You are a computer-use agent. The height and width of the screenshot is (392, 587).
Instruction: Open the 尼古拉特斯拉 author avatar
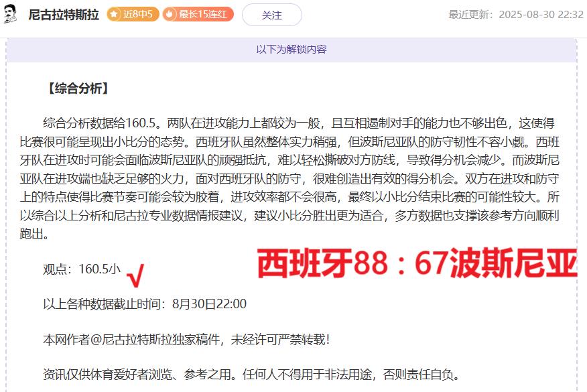10,15
